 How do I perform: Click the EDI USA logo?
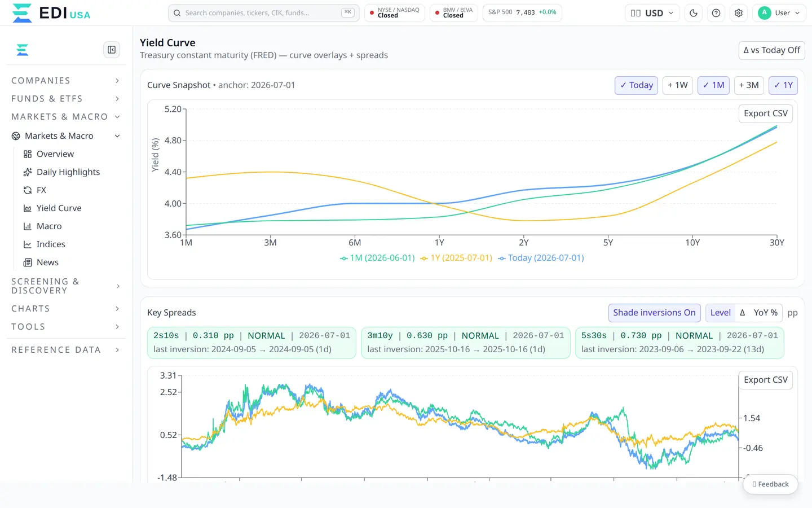[51, 13]
